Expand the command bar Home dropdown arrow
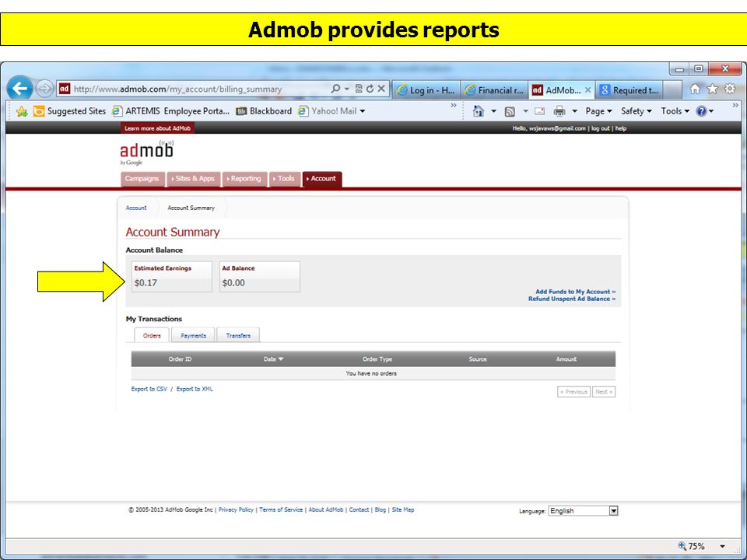Screen dimensions: 747x560 pos(493,111)
